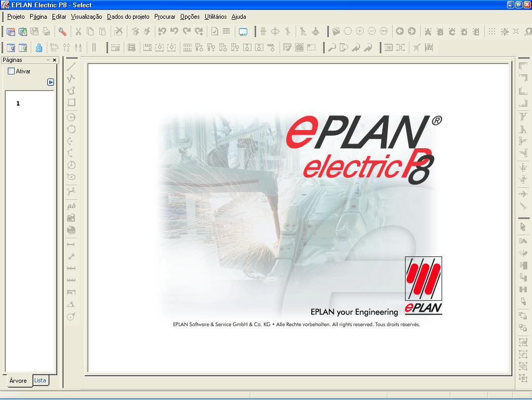Select the Polyline drawing tool

tap(71, 79)
